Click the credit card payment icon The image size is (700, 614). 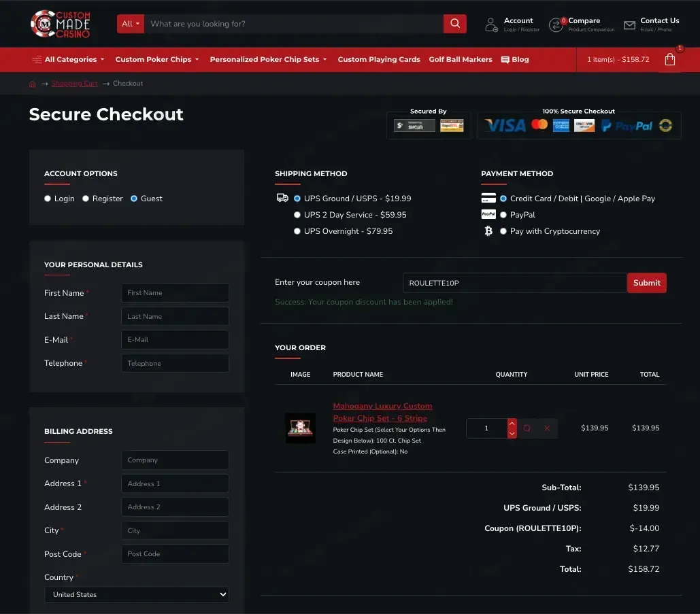click(x=488, y=198)
